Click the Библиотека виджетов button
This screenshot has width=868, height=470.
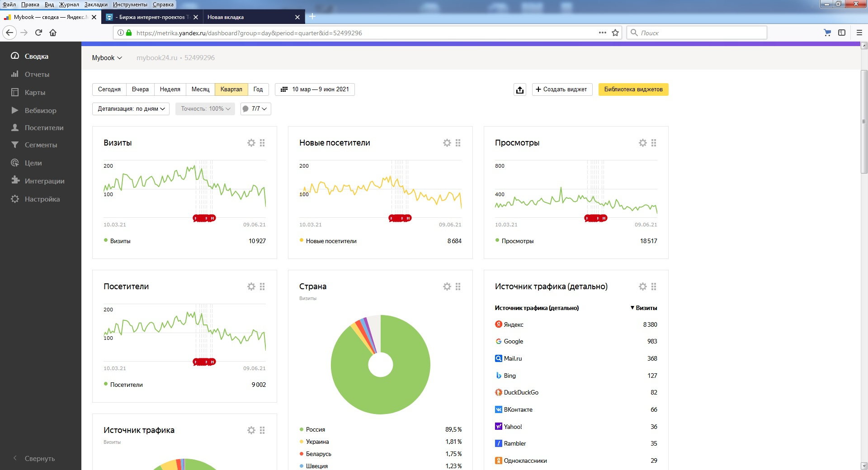click(x=633, y=89)
